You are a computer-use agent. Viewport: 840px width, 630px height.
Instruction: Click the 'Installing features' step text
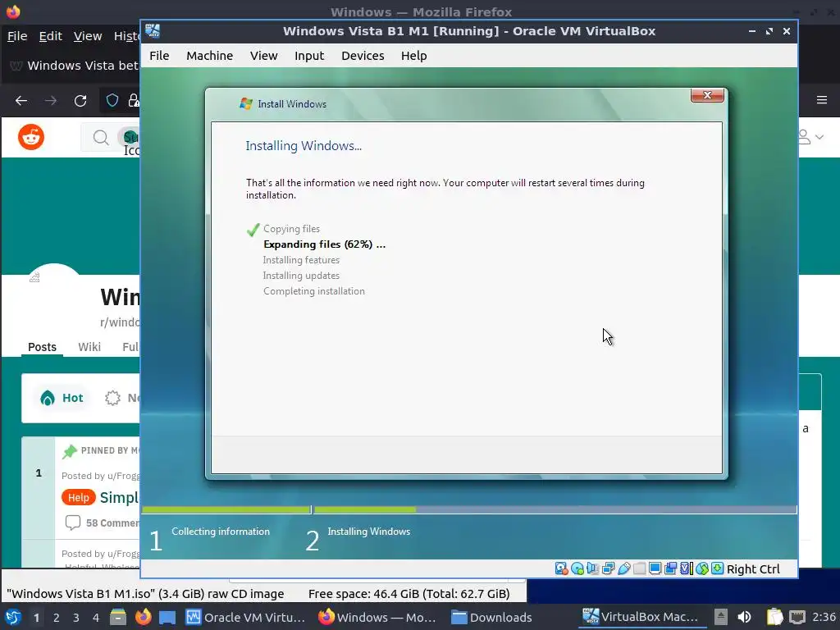coord(301,260)
